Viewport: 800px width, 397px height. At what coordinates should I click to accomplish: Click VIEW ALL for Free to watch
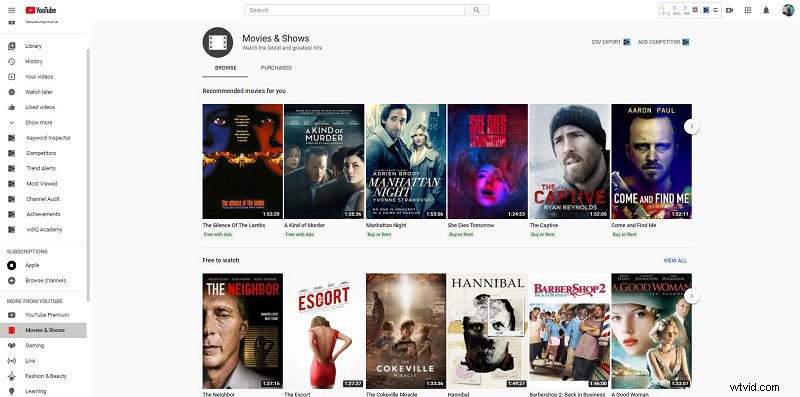[675, 260]
